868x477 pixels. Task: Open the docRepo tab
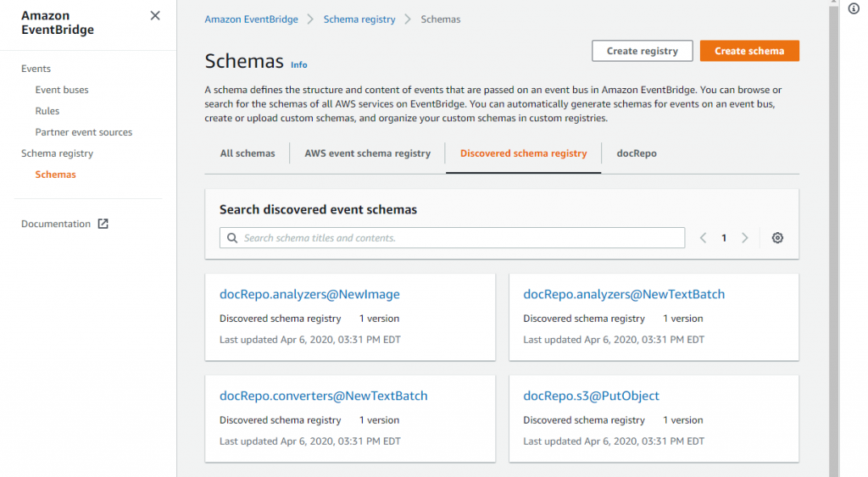637,153
